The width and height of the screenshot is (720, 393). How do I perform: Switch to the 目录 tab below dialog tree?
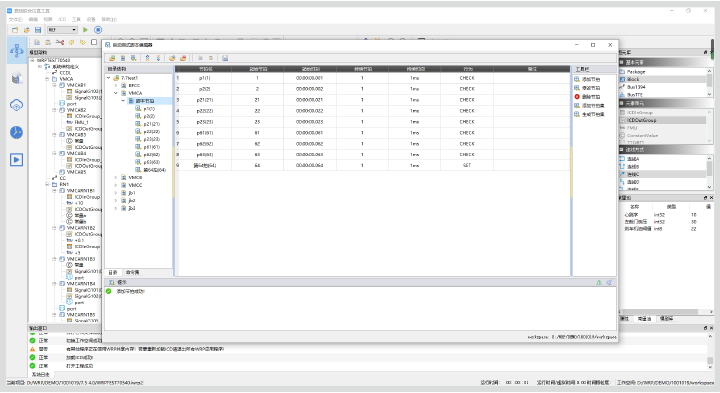112,273
